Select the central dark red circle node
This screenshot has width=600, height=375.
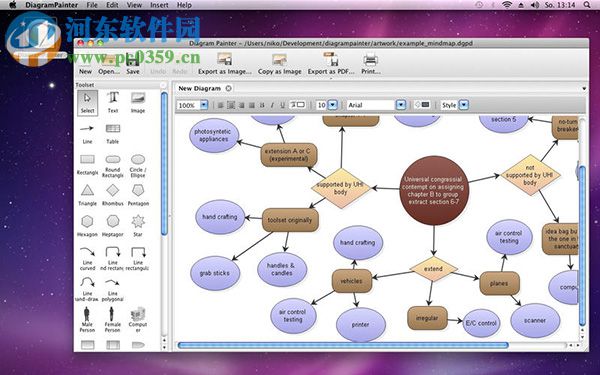[x=434, y=190]
